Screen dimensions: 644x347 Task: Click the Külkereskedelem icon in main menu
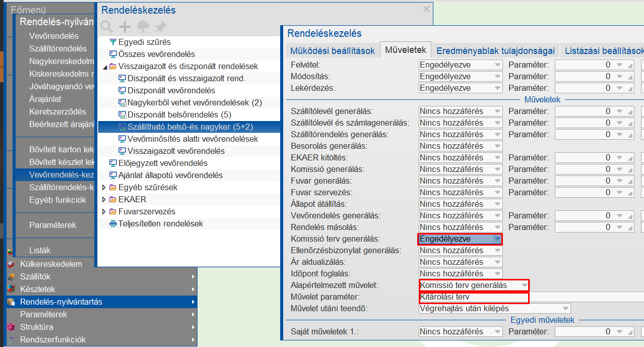[x=11, y=264]
